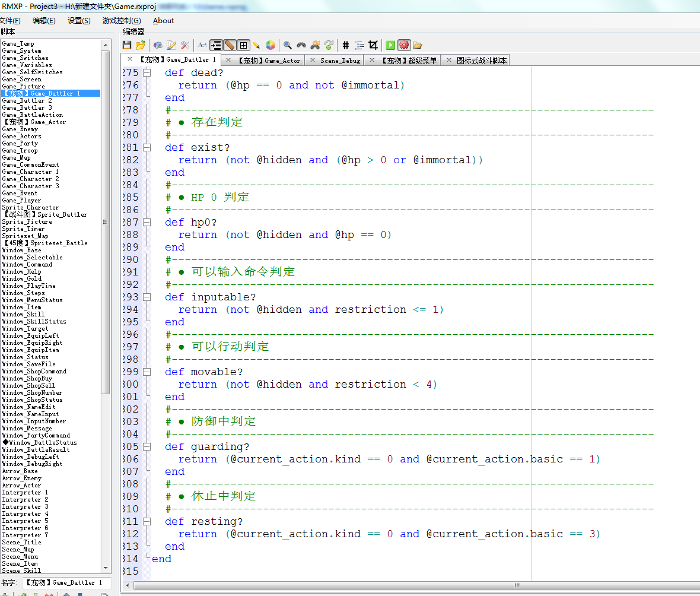Click the yellow folder icon after red gear

pos(418,45)
